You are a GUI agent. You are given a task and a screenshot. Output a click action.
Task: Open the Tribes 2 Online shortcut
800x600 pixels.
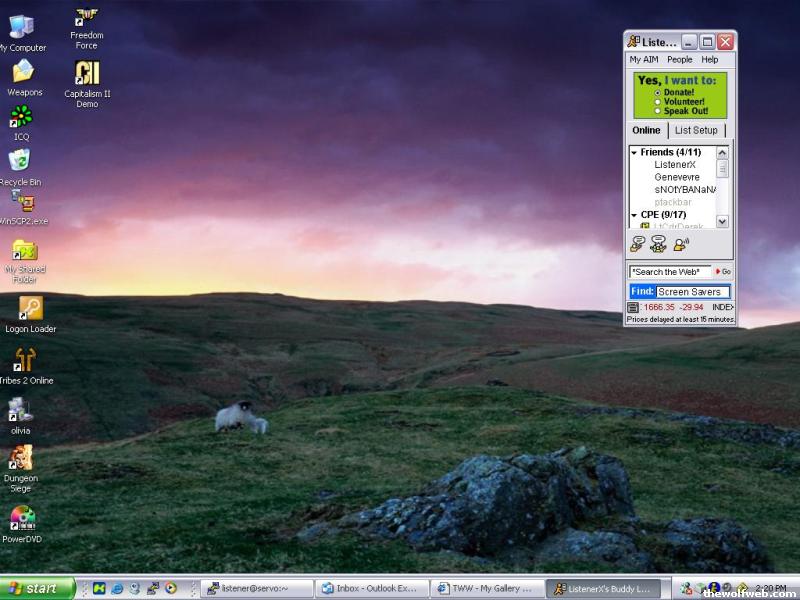click(24, 361)
